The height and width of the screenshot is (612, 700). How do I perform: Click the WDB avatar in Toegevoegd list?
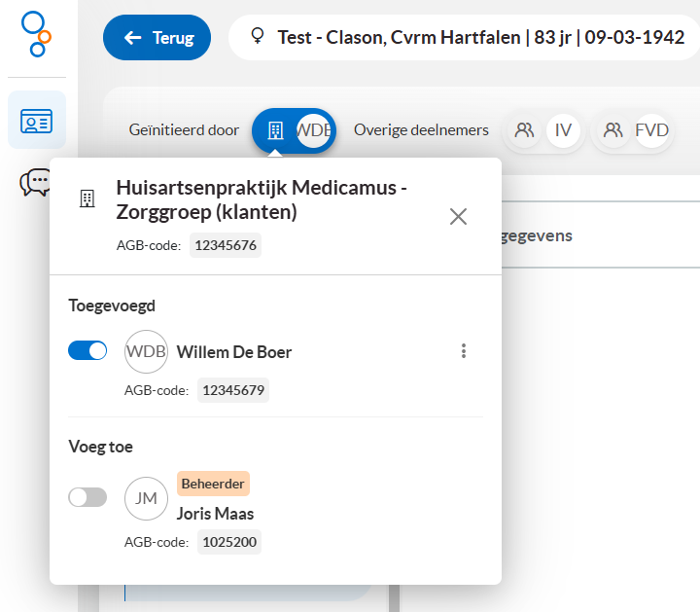[146, 351]
